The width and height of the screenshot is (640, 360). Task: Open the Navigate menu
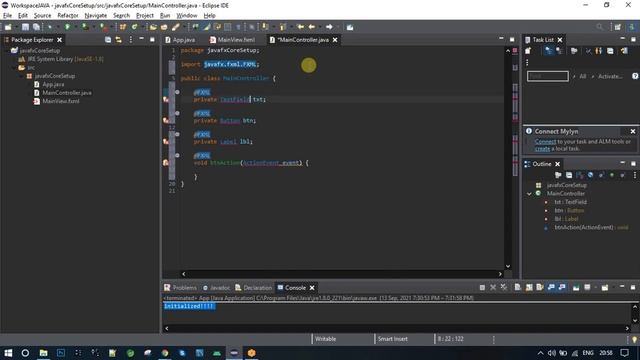(x=96, y=16)
